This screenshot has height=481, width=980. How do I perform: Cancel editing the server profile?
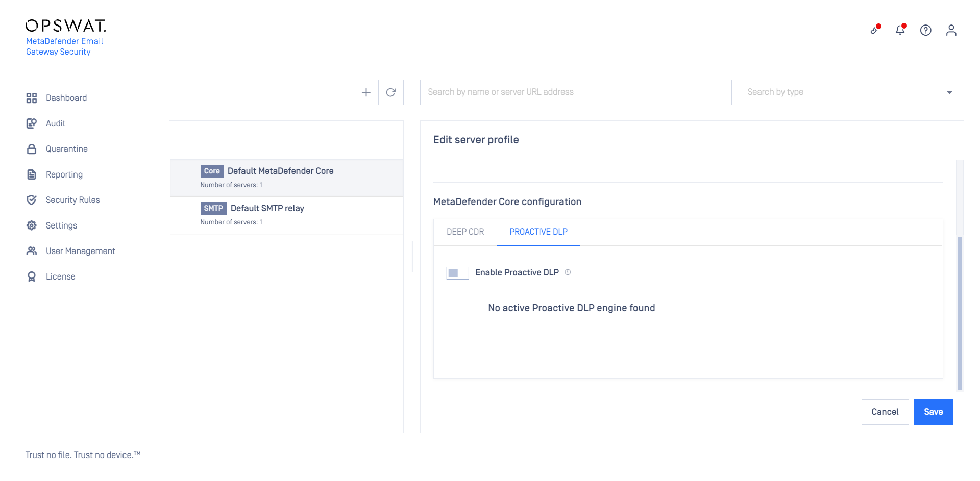pos(885,412)
